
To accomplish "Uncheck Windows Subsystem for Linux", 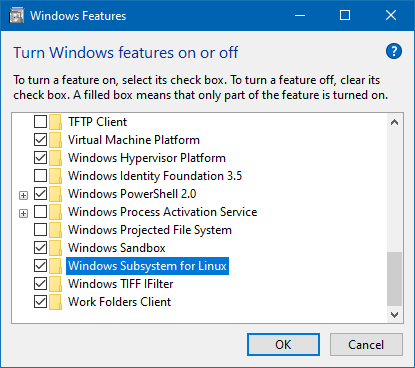I will pyautogui.click(x=40, y=266).
